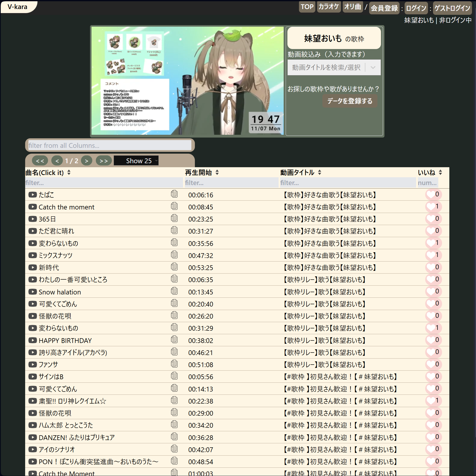The width and height of the screenshot is (476, 476).
Task: Sort by 曲名(Click it) column
Action: click(48, 172)
